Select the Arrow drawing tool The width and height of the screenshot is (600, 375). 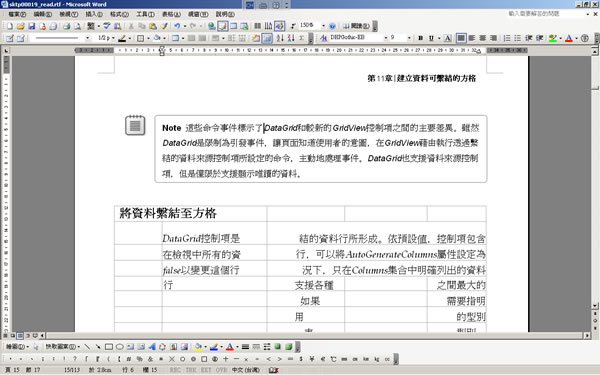98,347
